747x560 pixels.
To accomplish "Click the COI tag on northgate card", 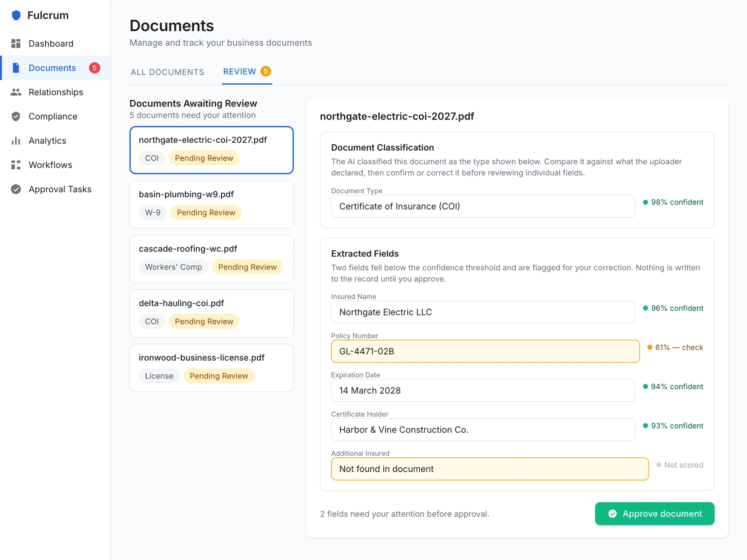I will [x=152, y=158].
